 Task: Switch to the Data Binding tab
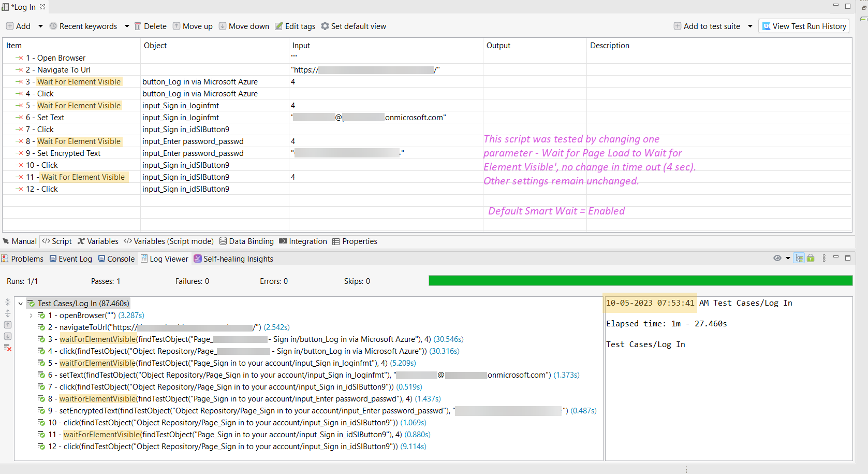click(246, 241)
